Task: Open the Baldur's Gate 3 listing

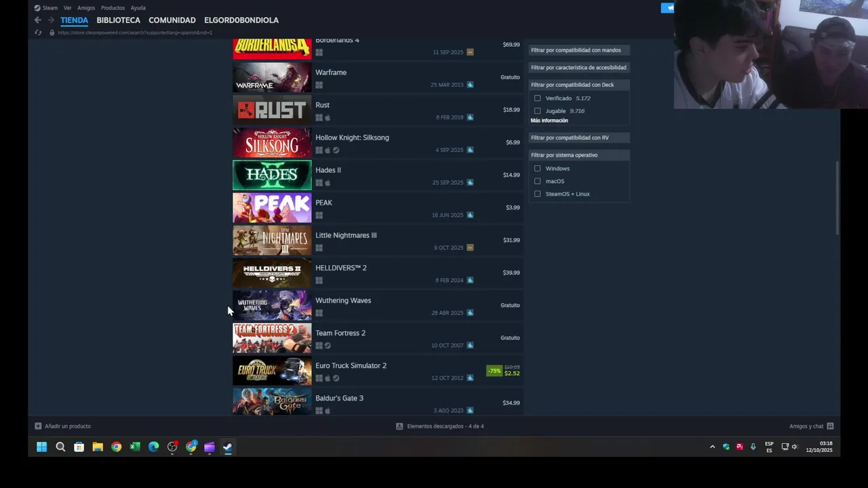Action: point(377,401)
